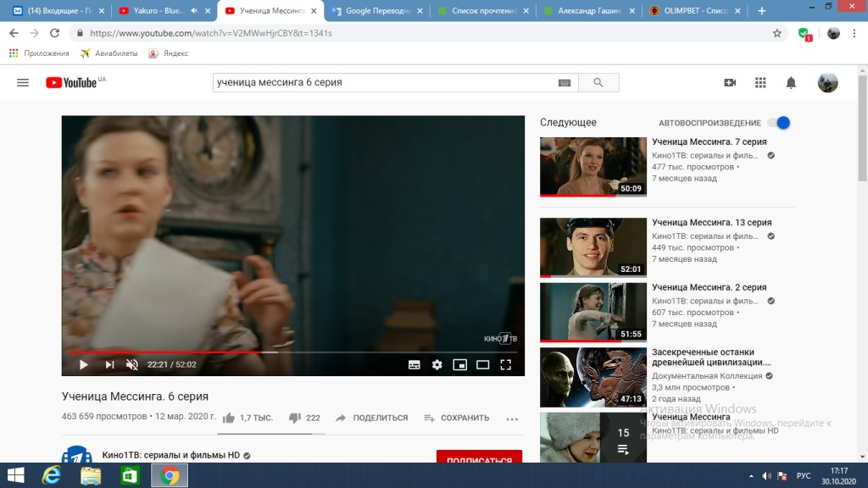Open the account avatar menu
The height and width of the screenshot is (488, 868).
point(827,82)
